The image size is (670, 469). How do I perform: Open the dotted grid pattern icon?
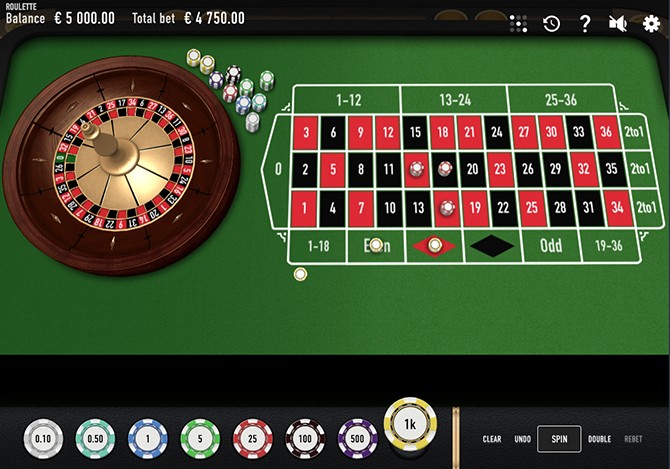(518, 23)
